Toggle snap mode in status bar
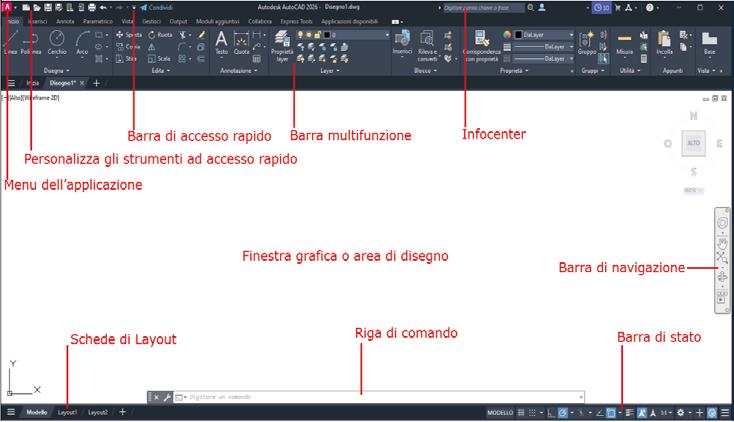 (x=532, y=413)
